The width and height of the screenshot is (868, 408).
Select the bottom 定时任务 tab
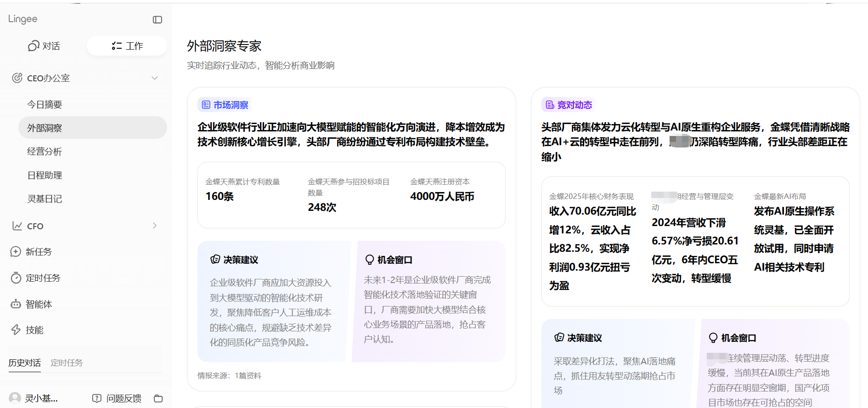67,363
